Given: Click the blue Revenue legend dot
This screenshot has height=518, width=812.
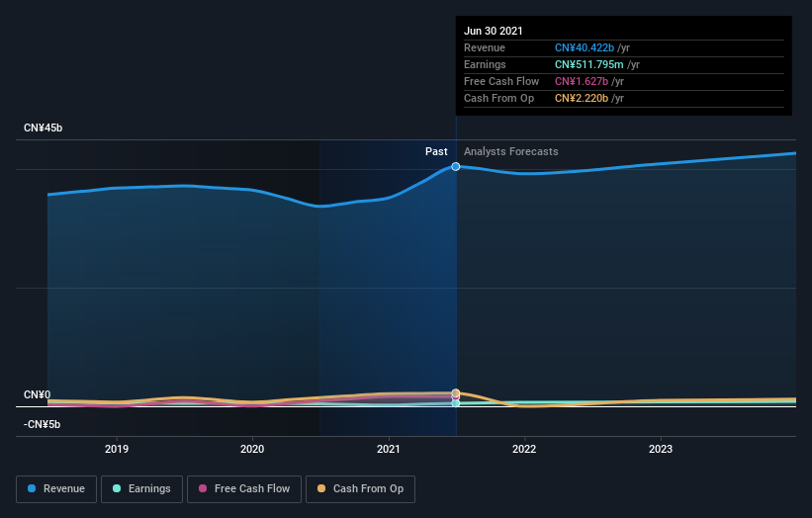Looking at the screenshot, I should (x=32, y=488).
